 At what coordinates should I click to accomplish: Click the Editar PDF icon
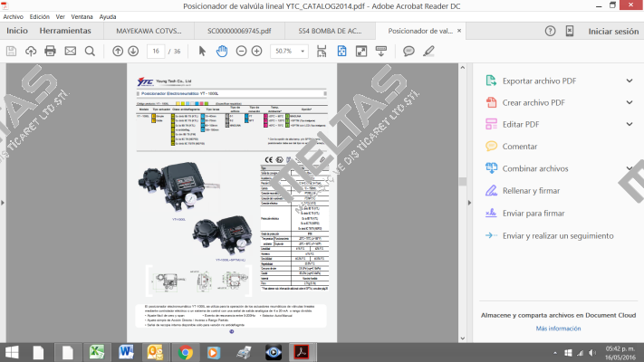(491, 124)
